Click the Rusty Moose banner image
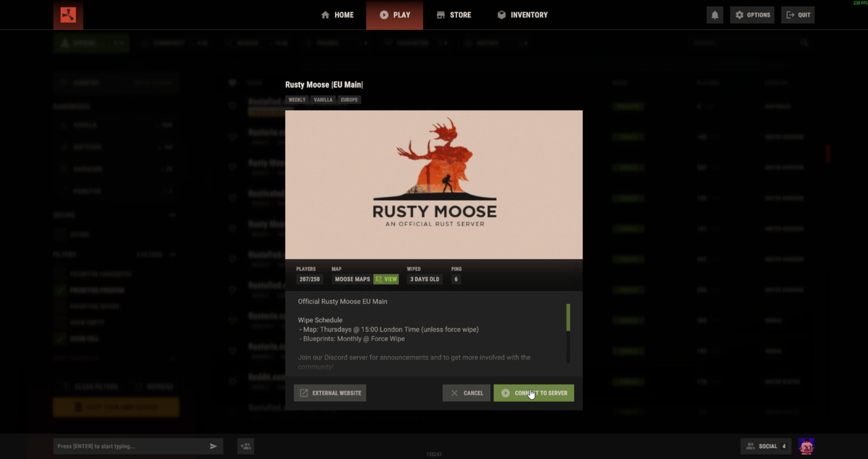 click(x=434, y=185)
